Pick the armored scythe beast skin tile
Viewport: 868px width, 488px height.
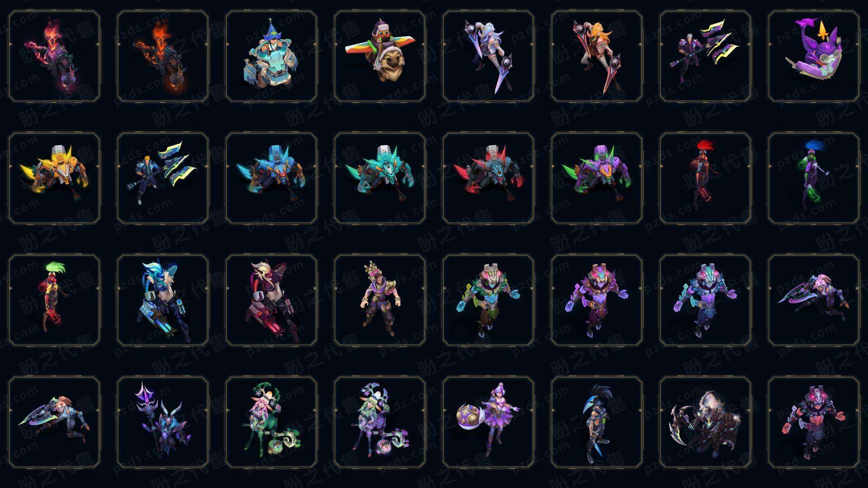705,422
